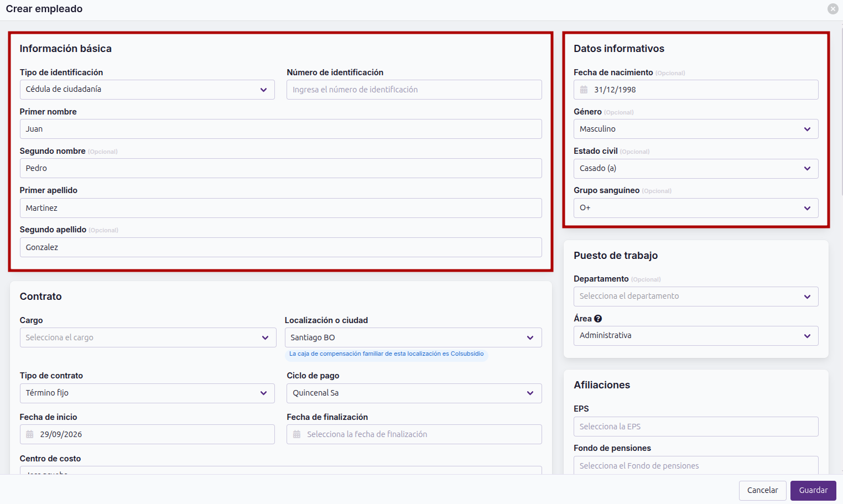Click the Afiliaciones heading
The width and height of the screenshot is (843, 504).
tap(602, 385)
